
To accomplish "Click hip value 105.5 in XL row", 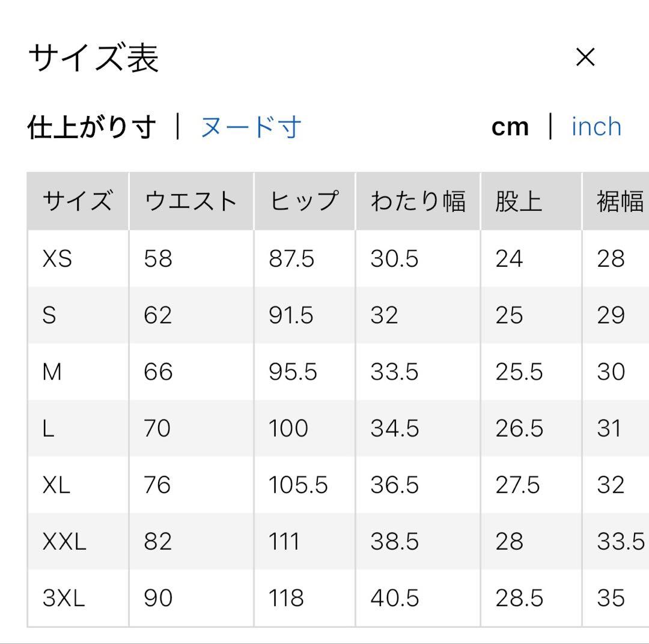I will click(x=298, y=485).
